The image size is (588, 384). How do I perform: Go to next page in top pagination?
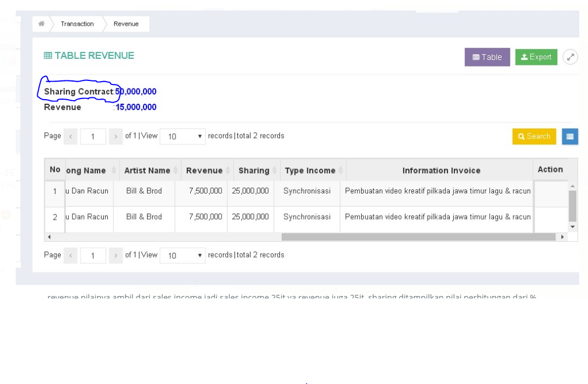(x=116, y=136)
